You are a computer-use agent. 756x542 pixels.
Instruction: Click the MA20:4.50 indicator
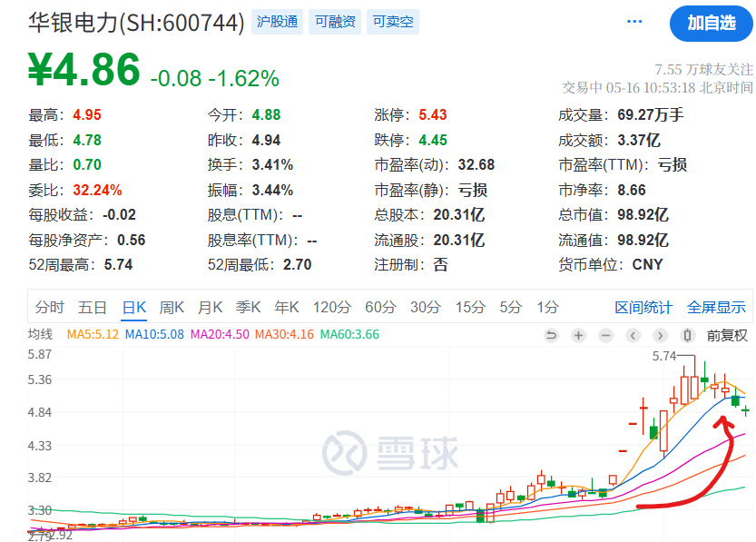pos(220,334)
